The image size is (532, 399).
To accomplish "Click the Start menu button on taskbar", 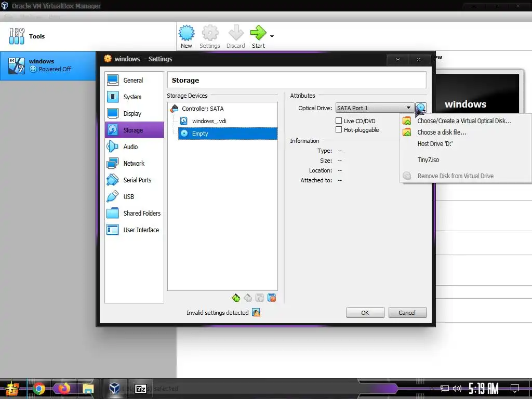I will tap(12, 389).
